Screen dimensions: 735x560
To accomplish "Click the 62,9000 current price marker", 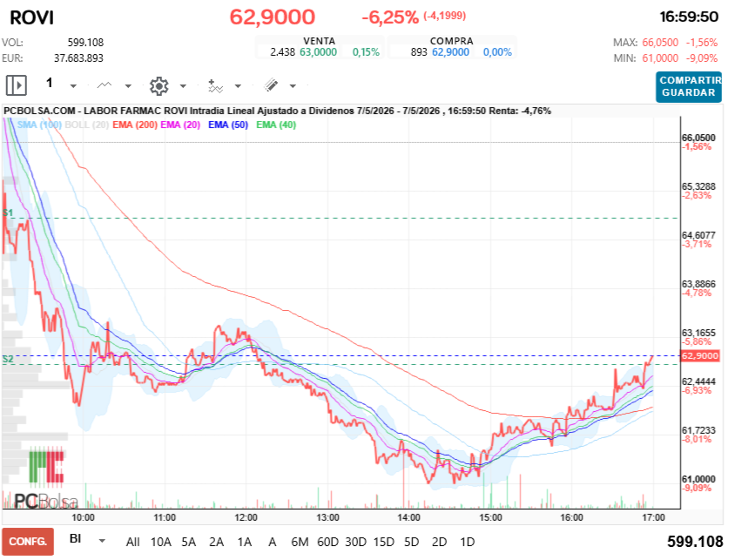I will [x=700, y=355].
